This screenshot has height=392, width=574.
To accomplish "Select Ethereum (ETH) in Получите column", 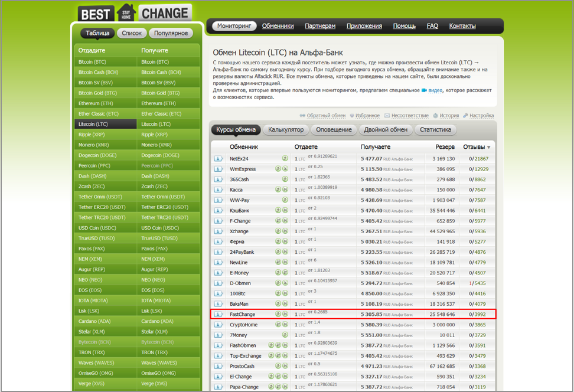I will 169,103.
